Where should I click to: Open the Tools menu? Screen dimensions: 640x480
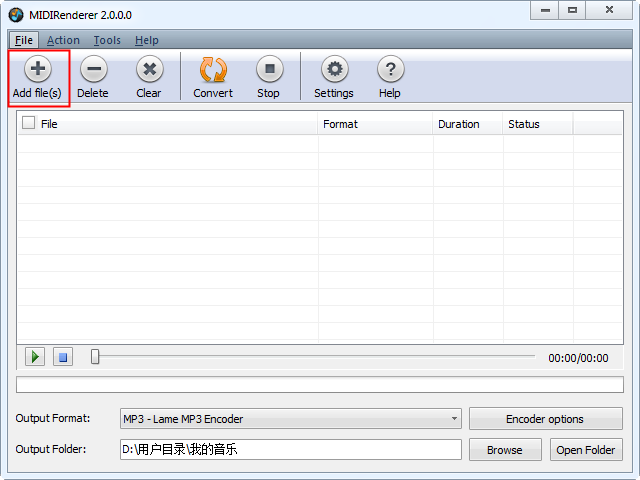(107, 40)
